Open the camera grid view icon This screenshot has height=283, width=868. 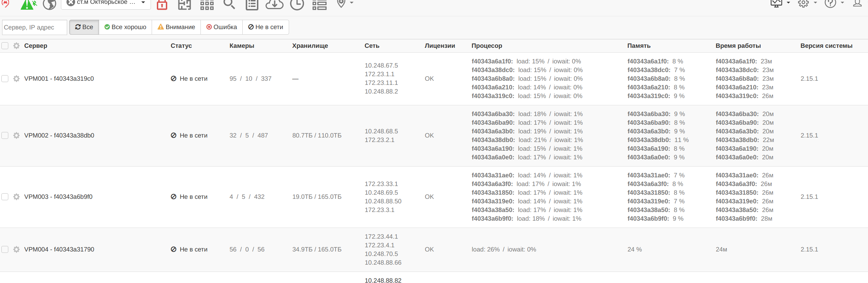(x=207, y=5)
